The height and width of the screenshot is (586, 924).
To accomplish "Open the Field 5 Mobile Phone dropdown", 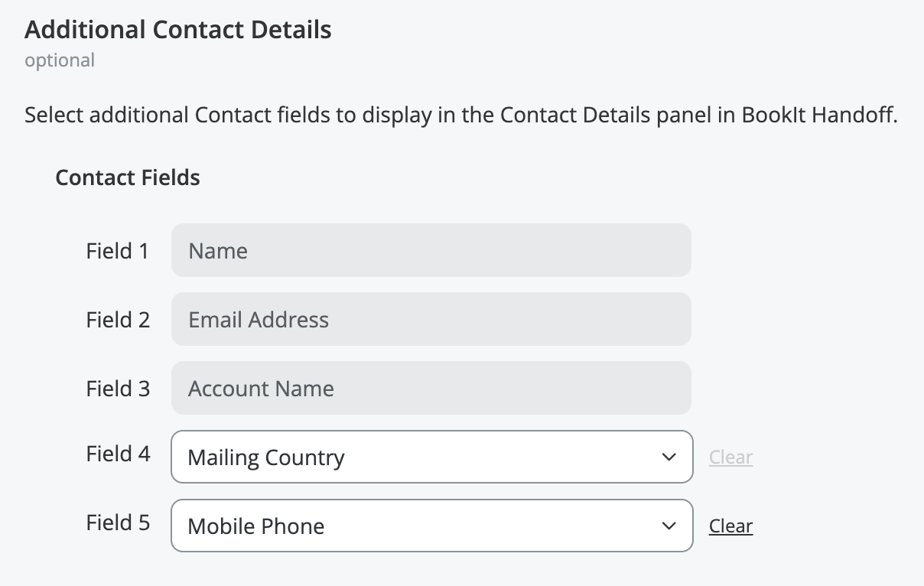I will [413, 526].
